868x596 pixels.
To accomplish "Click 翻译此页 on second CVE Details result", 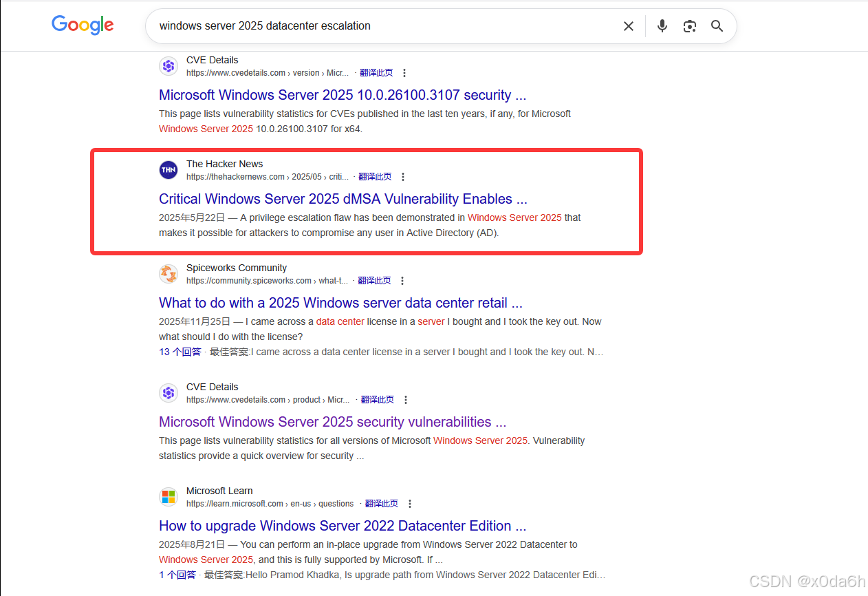I will (378, 400).
